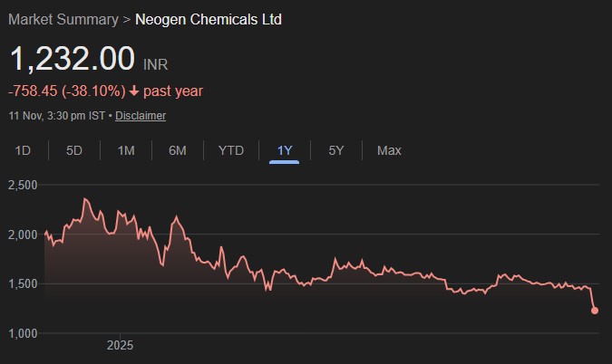This screenshot has width=612, height=364.
Task: Click the -758.45 (-38.10%) change text
Action: coord(65,91)
